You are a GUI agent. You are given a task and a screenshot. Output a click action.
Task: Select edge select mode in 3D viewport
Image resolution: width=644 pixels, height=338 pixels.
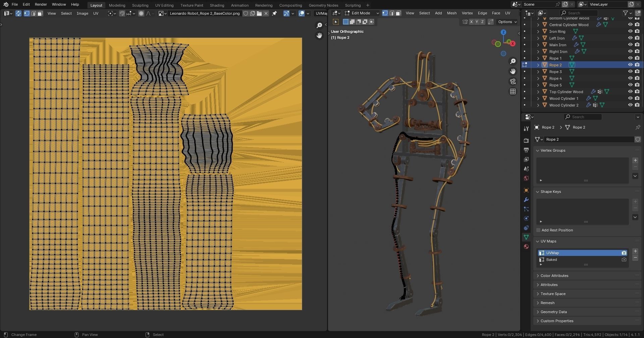click(x=391, y=13)
